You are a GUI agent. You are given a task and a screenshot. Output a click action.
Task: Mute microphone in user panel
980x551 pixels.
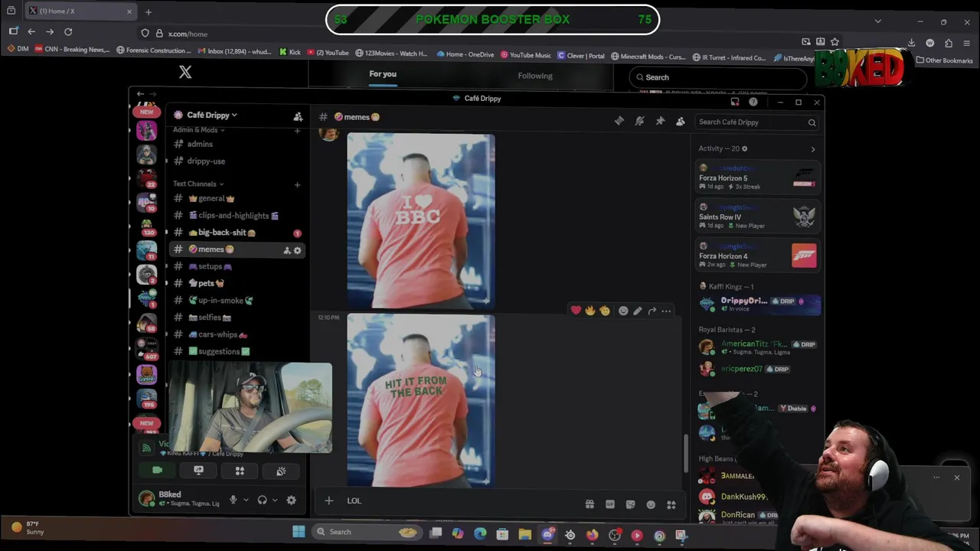[x=233, y=500]
